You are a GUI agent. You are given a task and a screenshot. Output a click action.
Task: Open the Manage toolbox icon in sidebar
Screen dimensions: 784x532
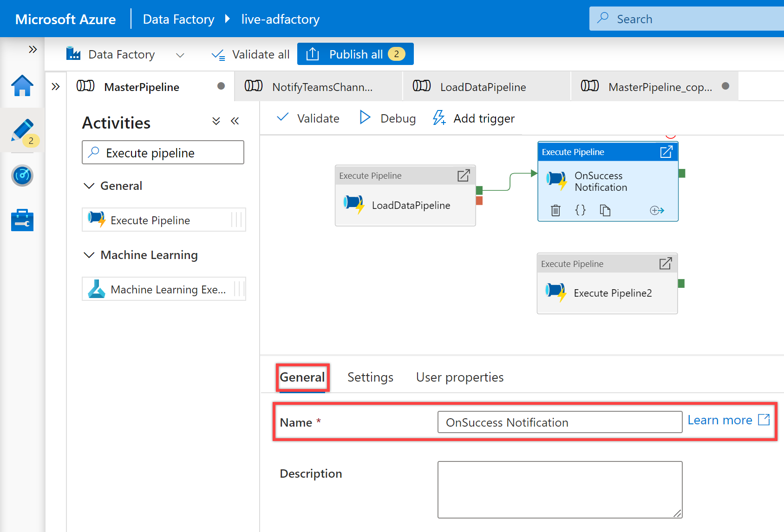tap(22, 220)
